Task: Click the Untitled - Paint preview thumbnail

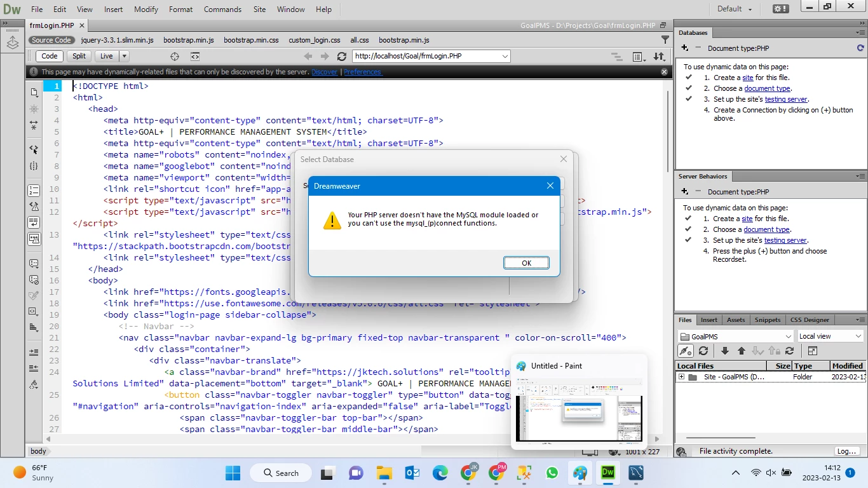Action: pos(579,410)
